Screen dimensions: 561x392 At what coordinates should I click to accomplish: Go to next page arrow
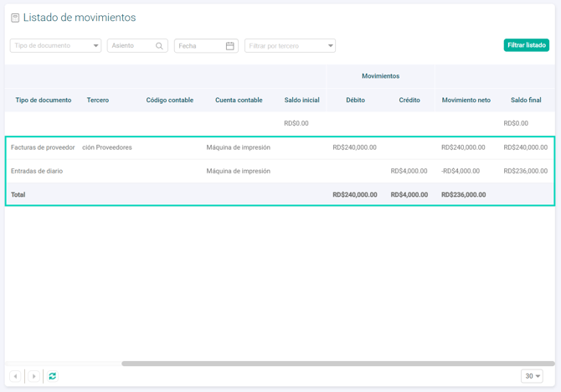[x=33, y=376]
